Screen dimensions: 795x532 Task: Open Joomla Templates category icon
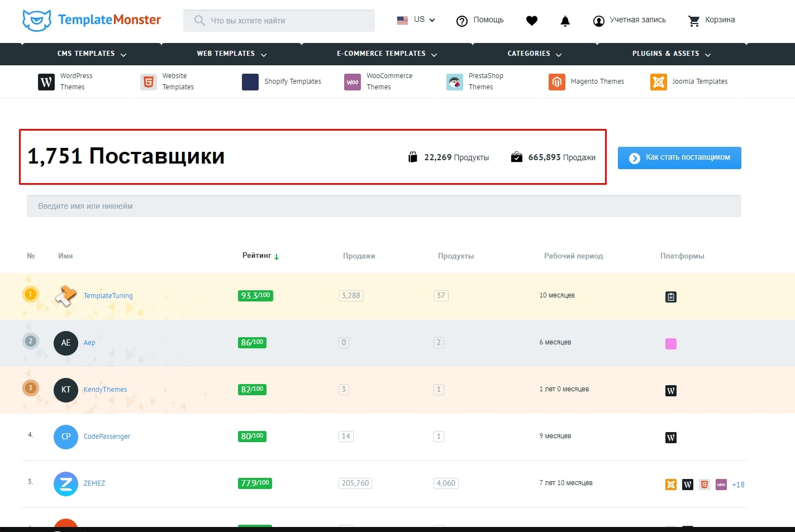[659, 82]
